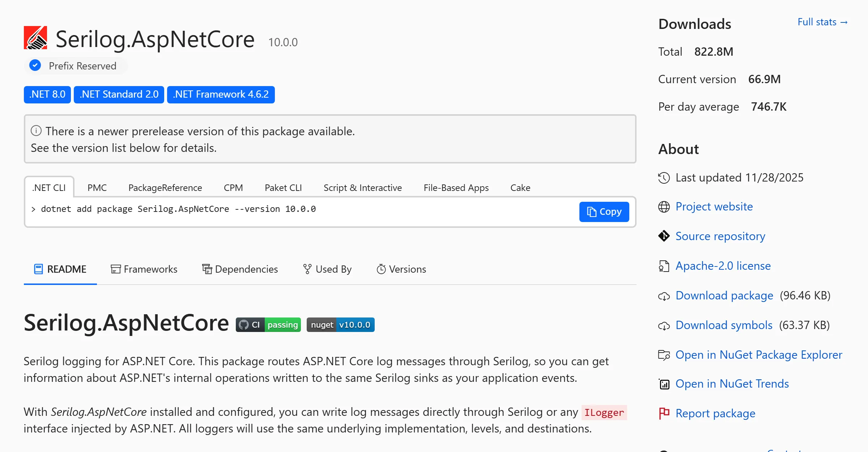868x452 pixels.
Task: Open the Frameworks tab
Action: [x=144, y=269]
